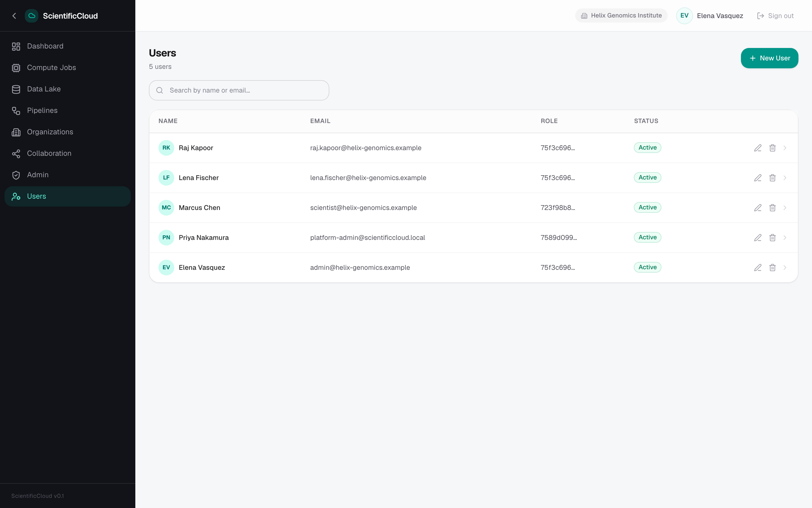This screenshot has width=812, height=508.
Task: Click the STATUS column header
Action: (x=646, y=121)
